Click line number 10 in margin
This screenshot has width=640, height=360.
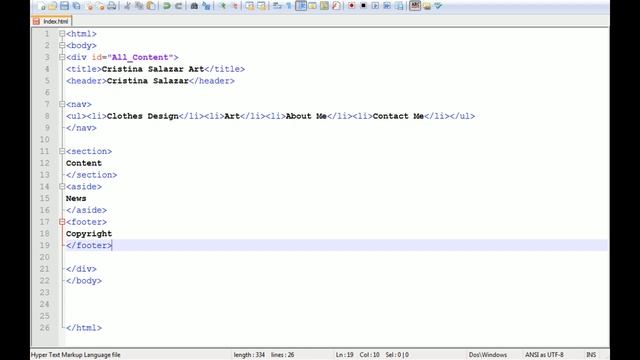pyautogui.click(x=44, y=140)
